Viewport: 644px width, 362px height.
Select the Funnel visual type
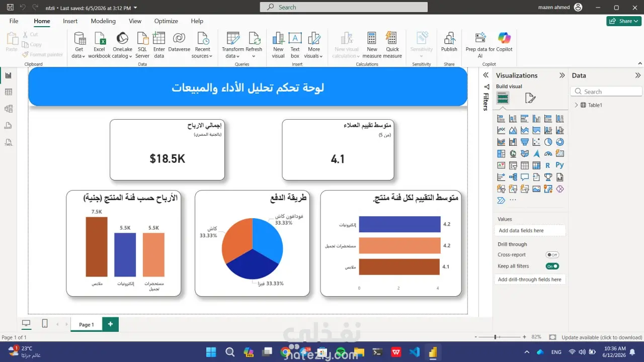[x=525, y=142]
